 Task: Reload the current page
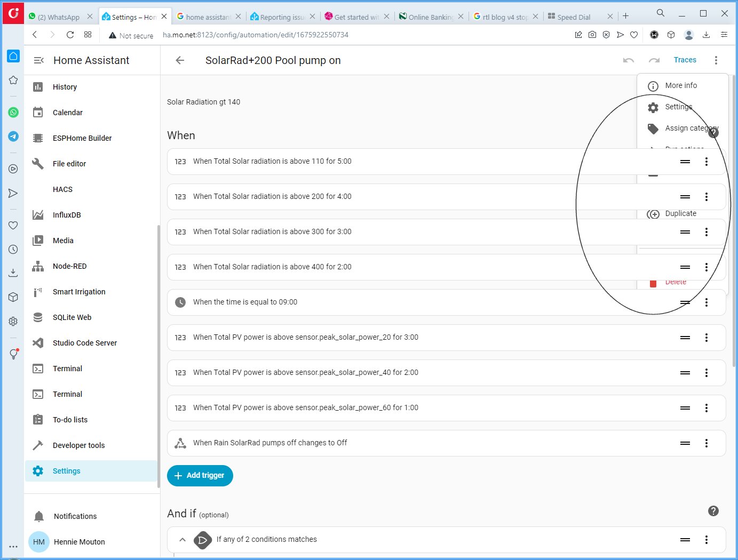(x=70, y=35)
